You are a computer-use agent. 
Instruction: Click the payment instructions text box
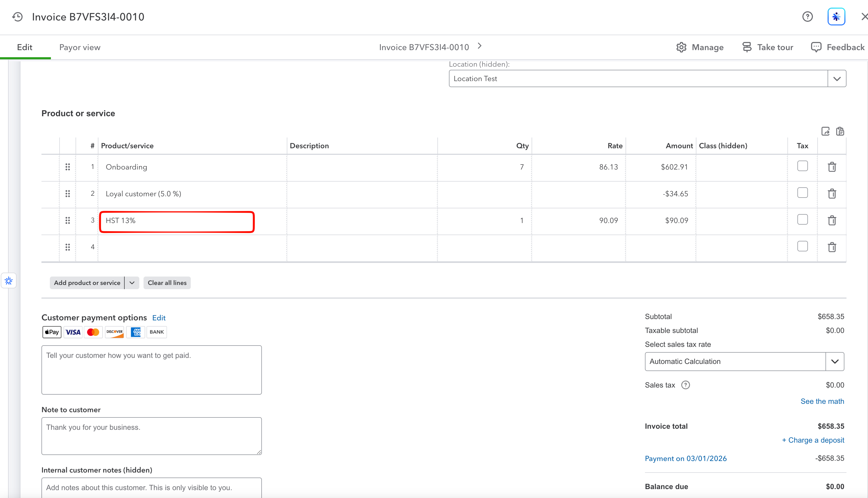[x=151, y=370]
